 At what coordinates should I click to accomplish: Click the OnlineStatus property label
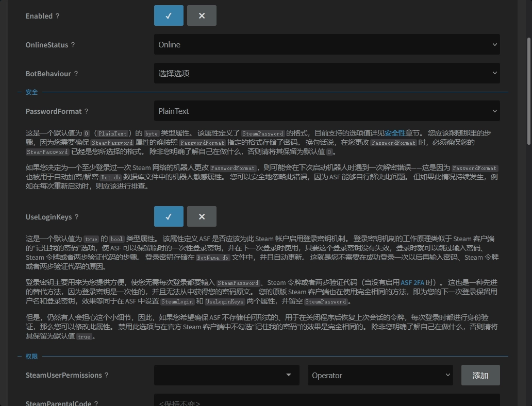47,45
